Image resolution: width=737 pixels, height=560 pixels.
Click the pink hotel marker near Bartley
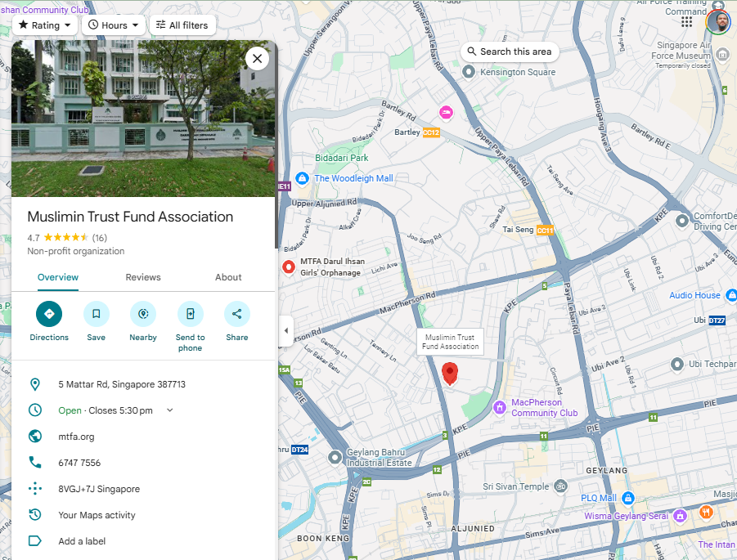point(446,112)
